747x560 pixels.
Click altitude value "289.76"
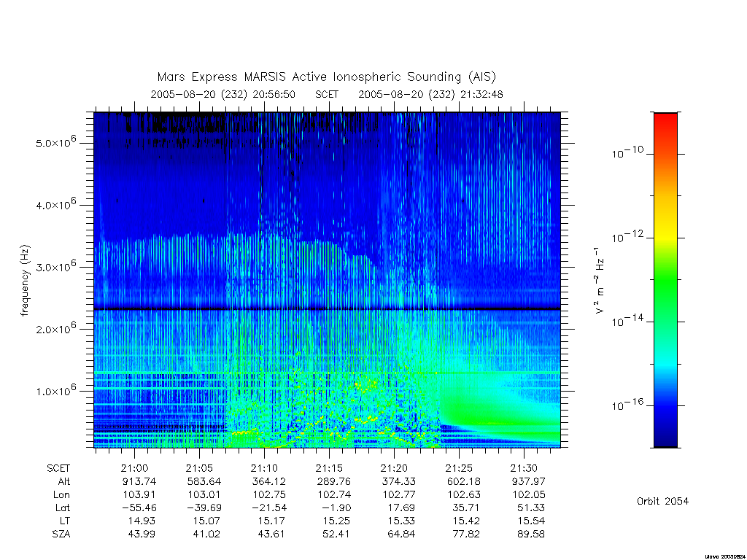coord(334,481)
